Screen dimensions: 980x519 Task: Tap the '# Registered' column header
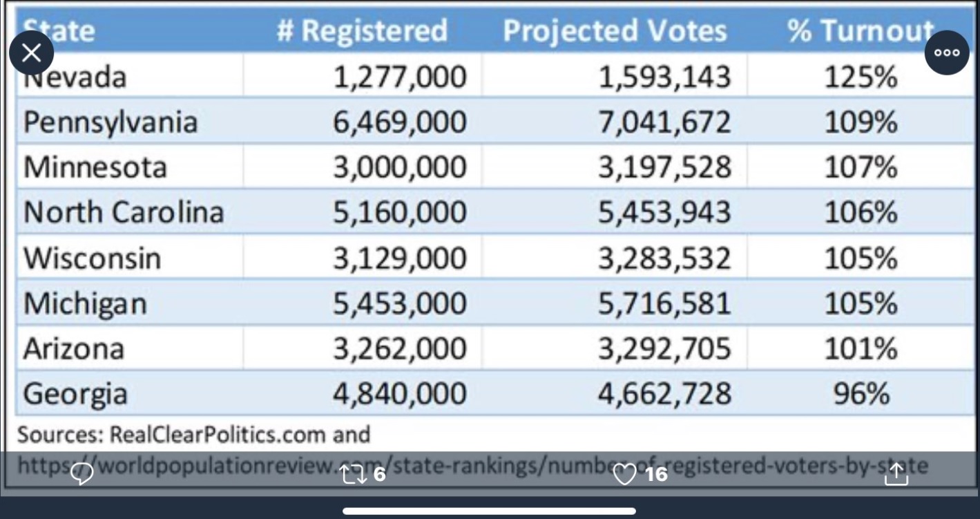click(x=362, y=31)
